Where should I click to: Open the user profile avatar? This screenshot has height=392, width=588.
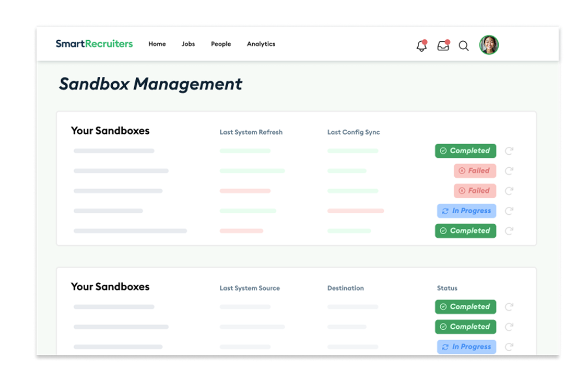[x=489, y=45]
